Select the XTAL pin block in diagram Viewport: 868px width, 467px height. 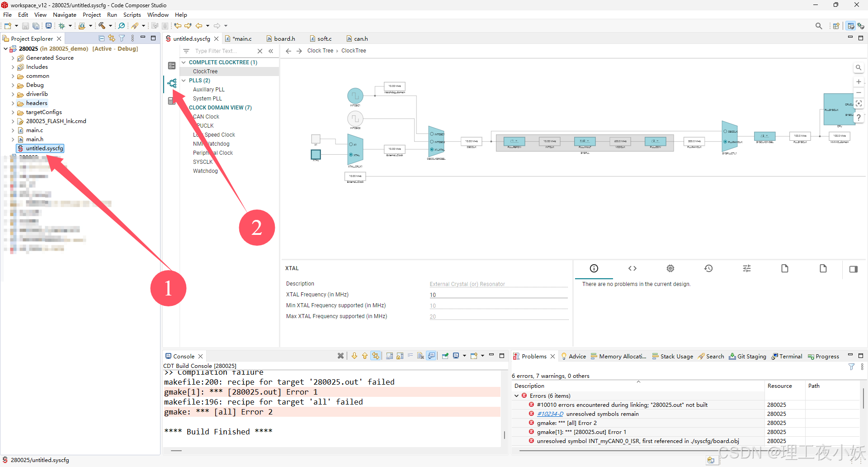pos(316,155)
